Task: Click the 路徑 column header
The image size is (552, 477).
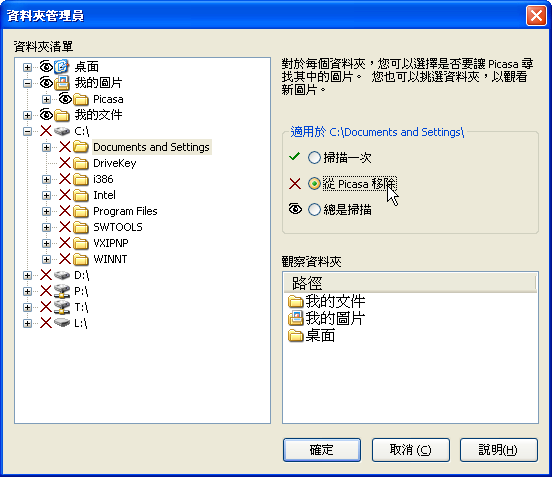Action: click(x=410, y=283)
